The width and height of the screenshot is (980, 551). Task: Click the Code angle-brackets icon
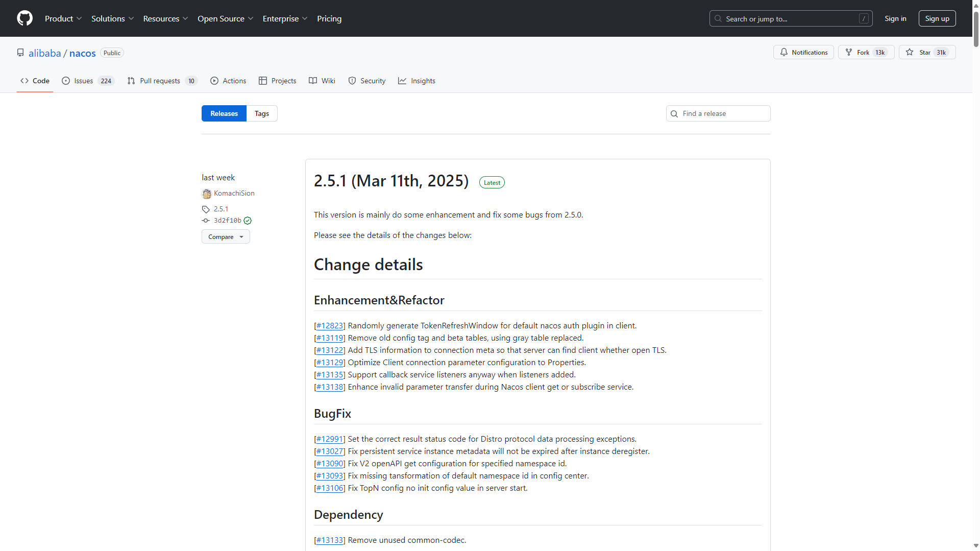pos(24,81)
